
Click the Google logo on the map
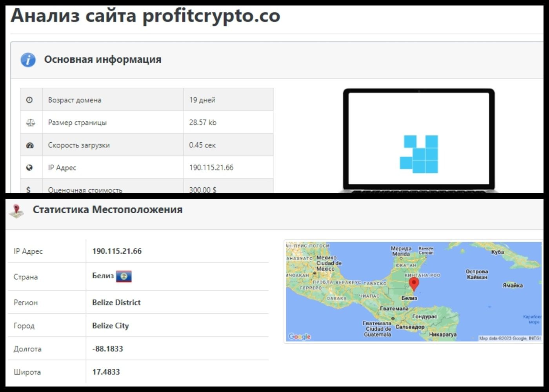click(300, 336)
